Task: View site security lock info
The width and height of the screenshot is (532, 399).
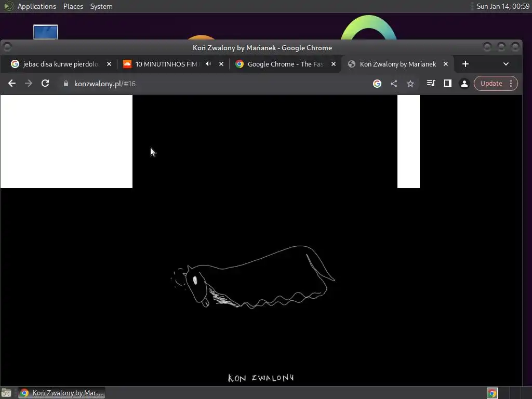Action: pos(66,84)
